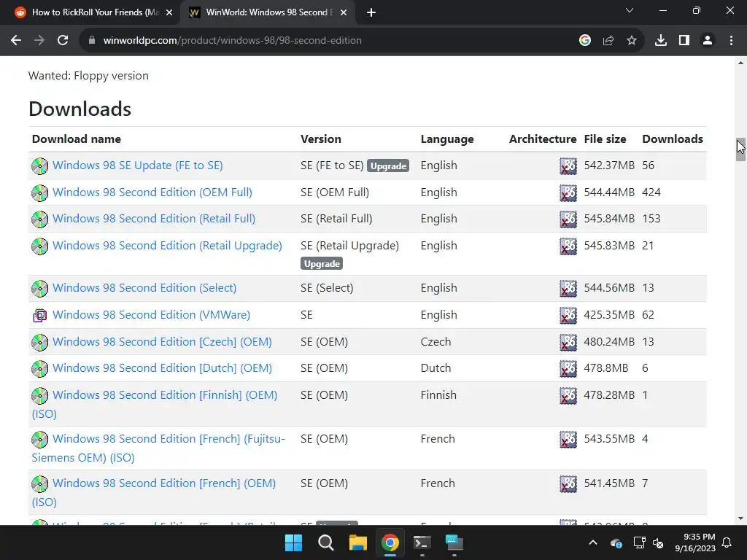Open the tab search chevron
This screenshot has width=747, height=560.
click(630, 10)
